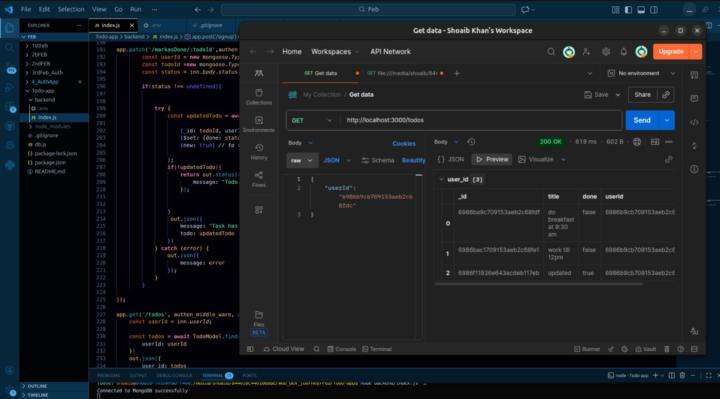This screenshot has height=399, width=720.
Task: Click the request URL field localhost:3000/todos
Action: pos(481,120)
